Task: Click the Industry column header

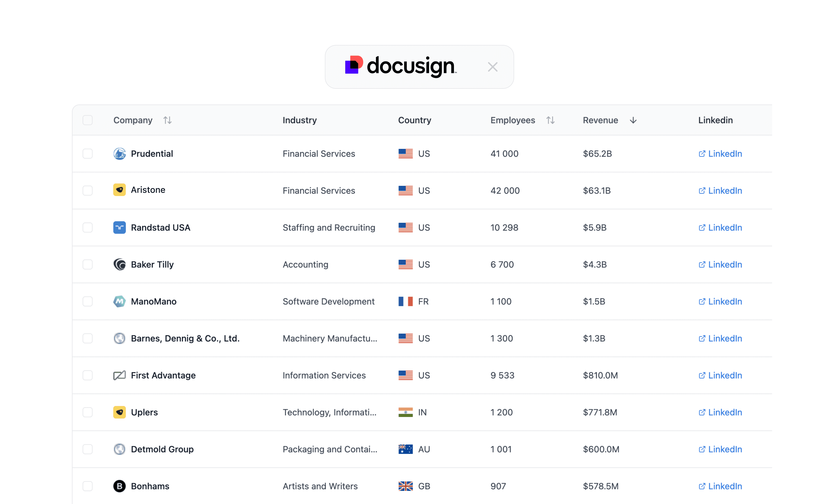Action: 299,120
